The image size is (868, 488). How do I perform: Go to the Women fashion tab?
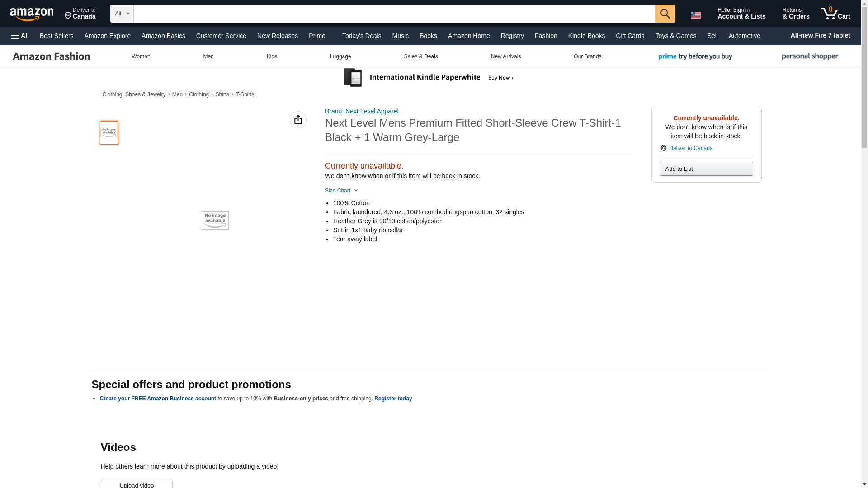pos(141,56)
